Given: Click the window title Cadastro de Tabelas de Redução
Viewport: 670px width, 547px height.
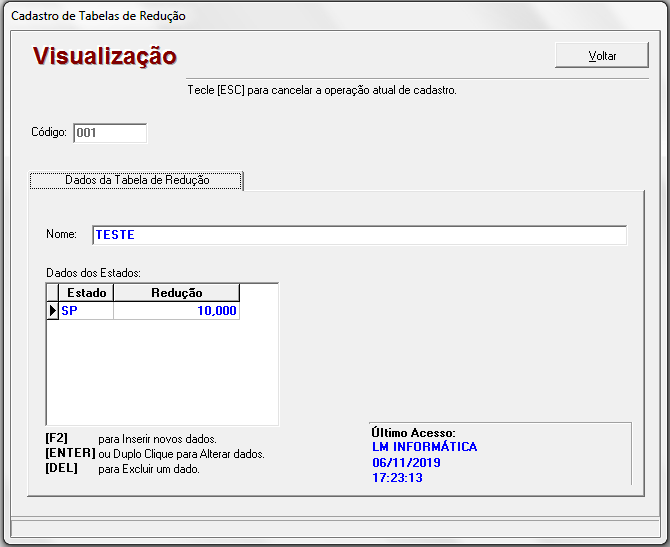Looking at the screenshot, I should click(x=98, y=16).
